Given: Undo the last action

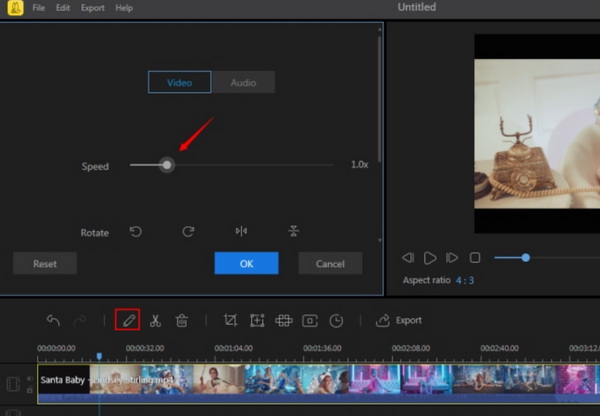Looking at the screenshot, I should point(53,320).
